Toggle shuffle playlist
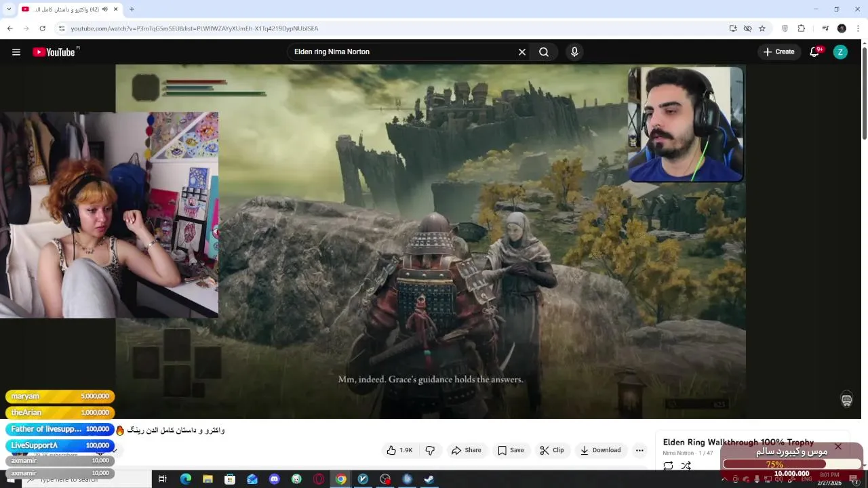The image size is (868, 488). point(686,466)
